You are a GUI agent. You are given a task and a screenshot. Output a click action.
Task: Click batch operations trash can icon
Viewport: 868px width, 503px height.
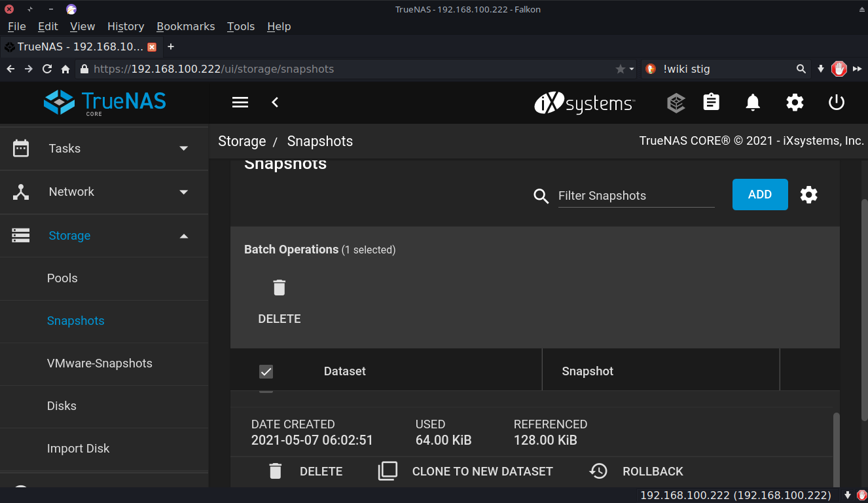280,288
